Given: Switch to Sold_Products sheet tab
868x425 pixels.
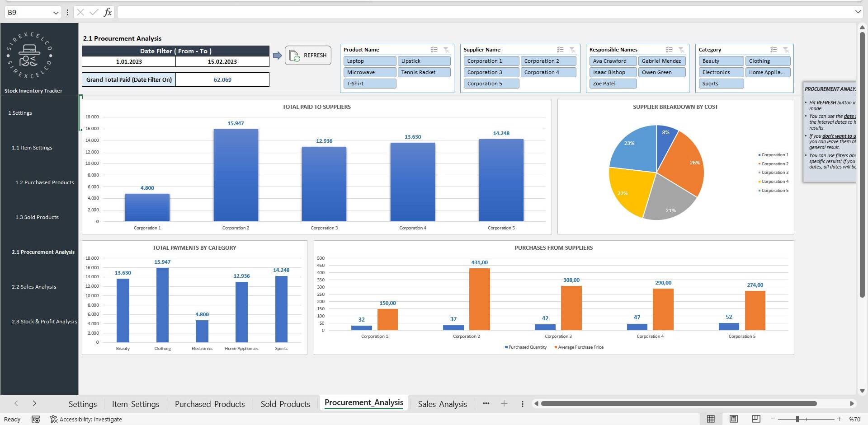Looking at the screenshot, I should tap(285, 404).
